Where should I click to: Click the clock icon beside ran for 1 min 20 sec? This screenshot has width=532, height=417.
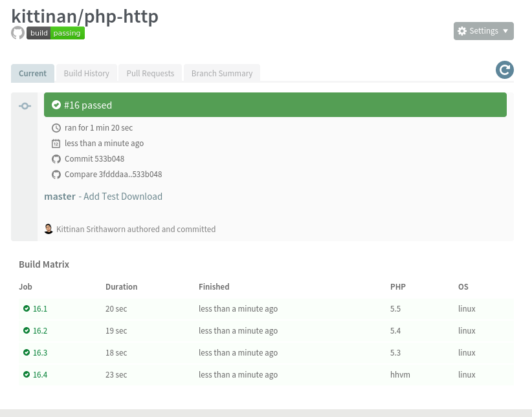pos(56,128)
